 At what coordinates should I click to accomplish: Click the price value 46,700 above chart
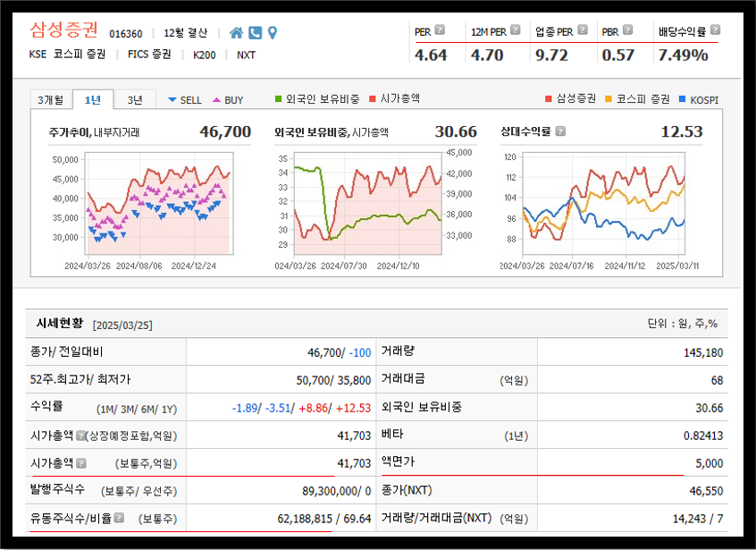225,131
